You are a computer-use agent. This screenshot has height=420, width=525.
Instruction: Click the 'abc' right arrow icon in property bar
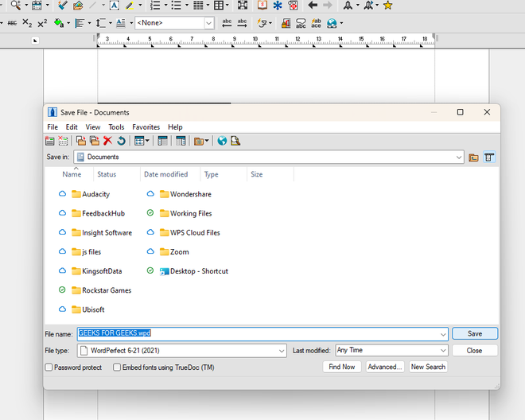point(242,23)
